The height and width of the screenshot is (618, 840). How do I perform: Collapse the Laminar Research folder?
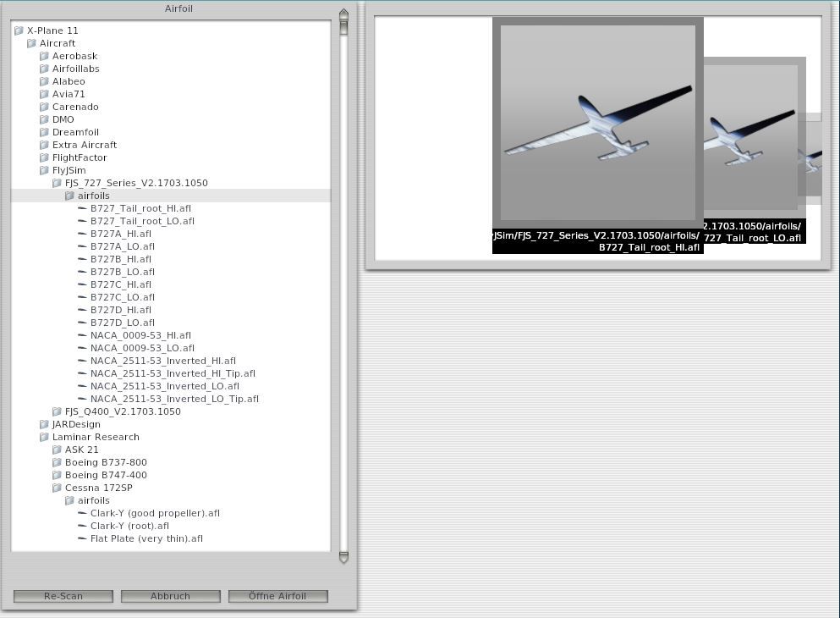tap(44, 437)
